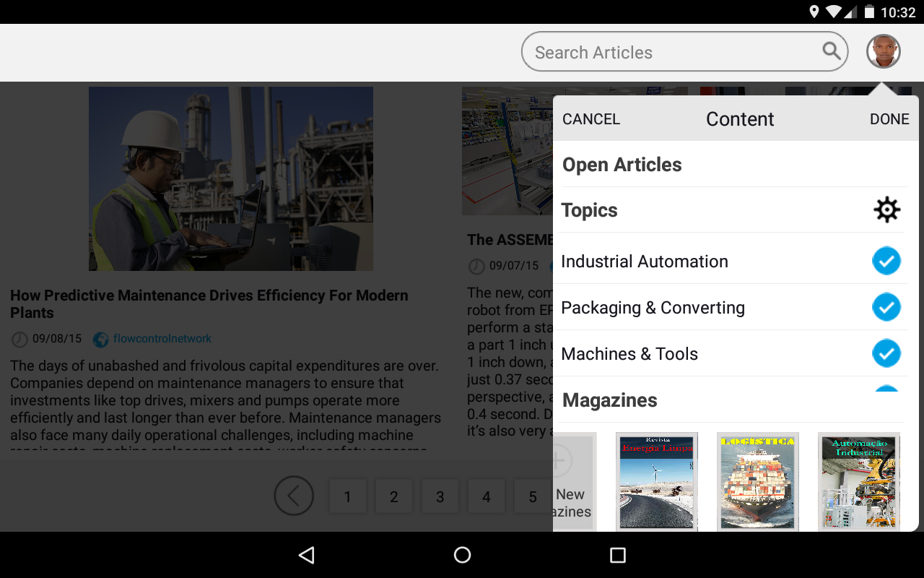Image resolution: width=924 pixels, height=578 pixels.
Task: Tap the New Magazines tile
Action: [x=575, y=481]
